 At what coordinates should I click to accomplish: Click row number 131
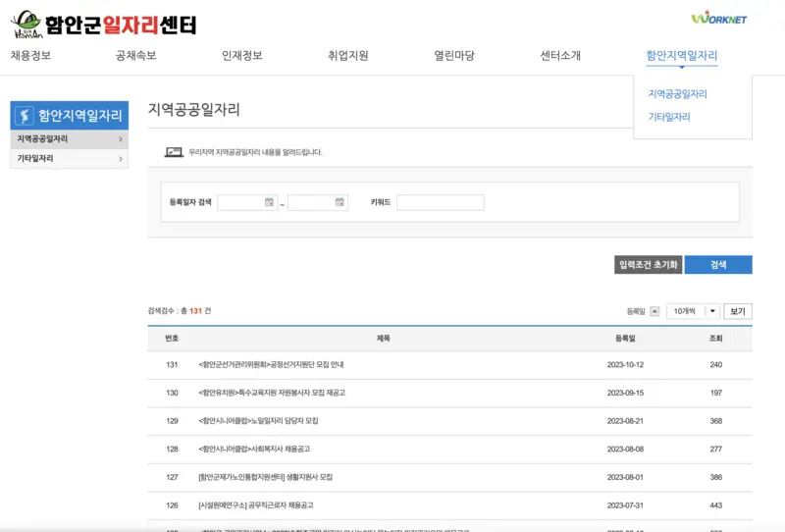tap(172, 365)
